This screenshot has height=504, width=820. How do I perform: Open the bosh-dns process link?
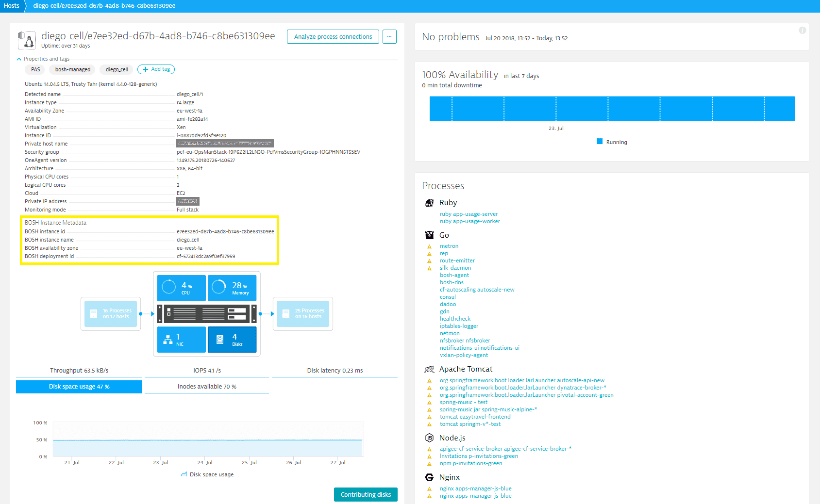pos(452,282)
